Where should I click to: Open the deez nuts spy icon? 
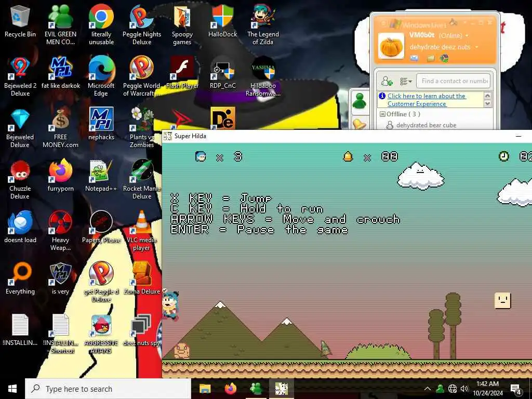tap(142, 330)
